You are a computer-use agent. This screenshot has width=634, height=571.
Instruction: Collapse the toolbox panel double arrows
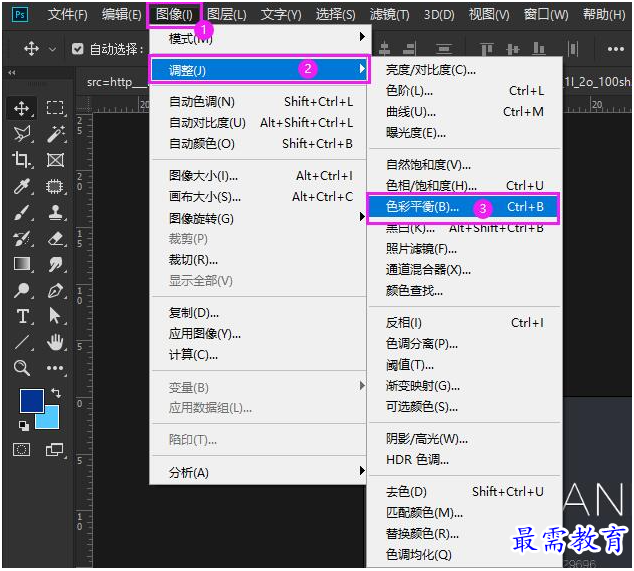(12, 73)
